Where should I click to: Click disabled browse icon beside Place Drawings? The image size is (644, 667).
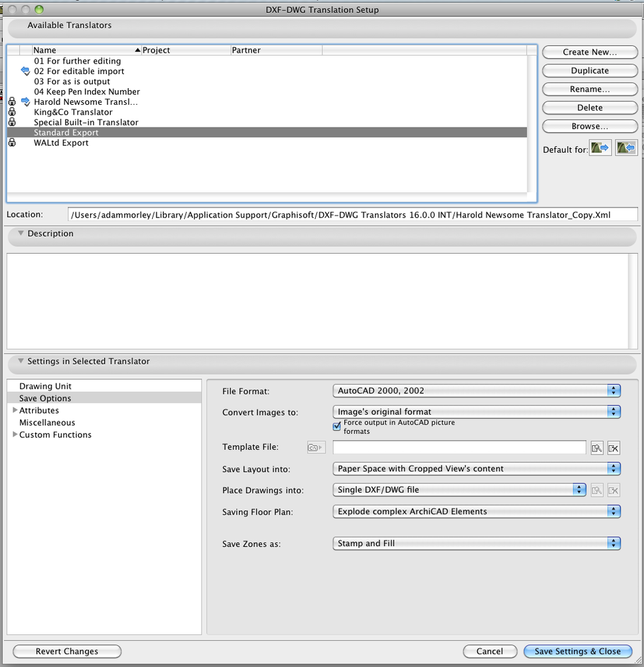pos(597,491)
